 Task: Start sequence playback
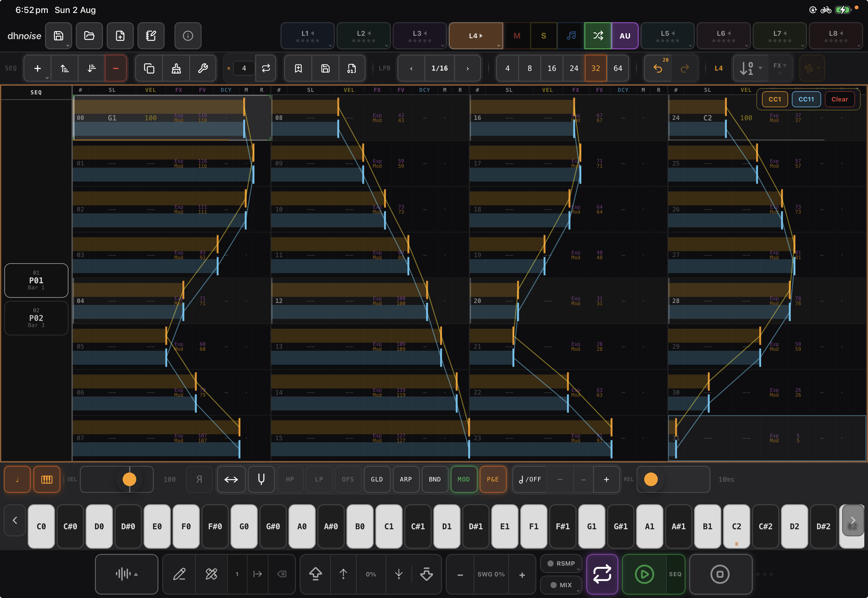[x=644, y=574]
